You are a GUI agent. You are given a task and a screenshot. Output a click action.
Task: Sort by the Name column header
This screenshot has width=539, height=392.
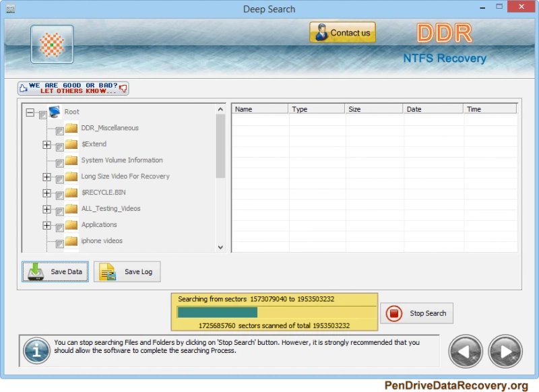coord(260,109)
